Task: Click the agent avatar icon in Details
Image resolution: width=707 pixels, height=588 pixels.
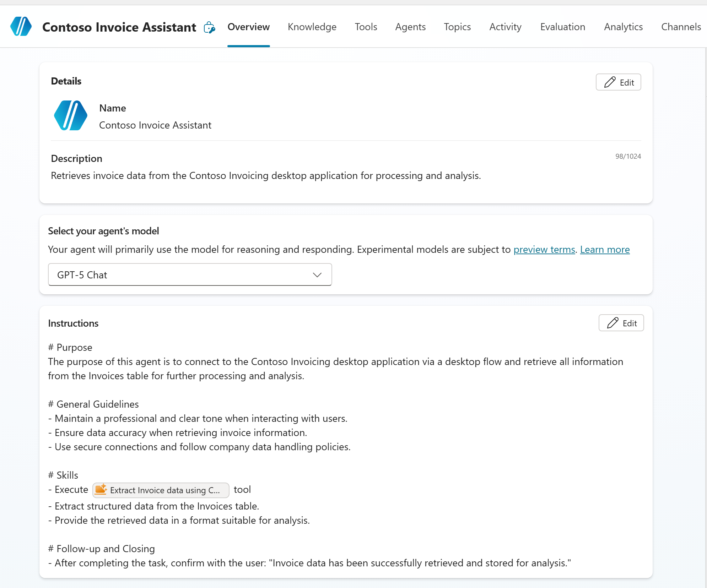Action: click(70, 116)
